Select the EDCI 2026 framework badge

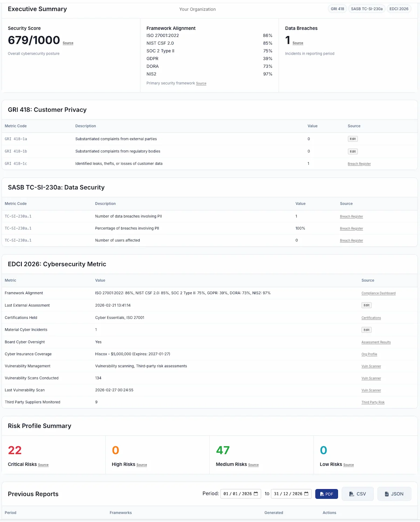coord(399,8)
